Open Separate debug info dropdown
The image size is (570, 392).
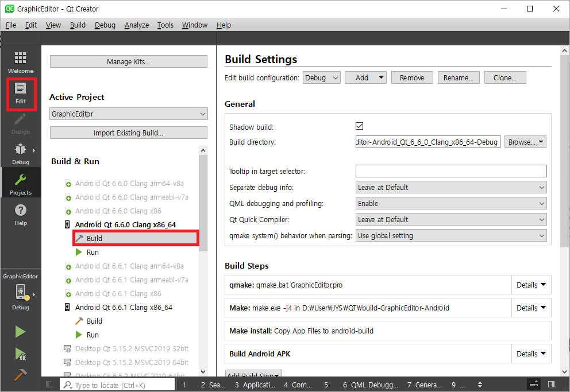coord(450,188)
